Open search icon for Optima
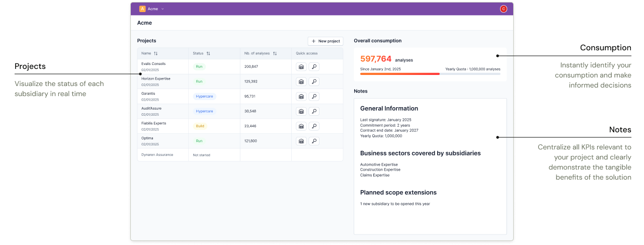The height and width of the screenshot is (245, 644). (x=314, y=141)
